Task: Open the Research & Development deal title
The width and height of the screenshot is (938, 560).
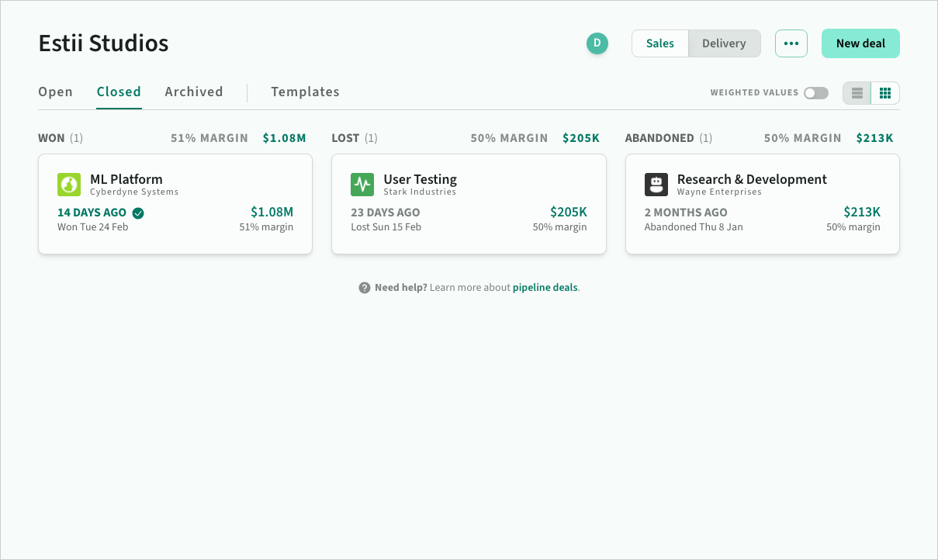Action: 752,179
